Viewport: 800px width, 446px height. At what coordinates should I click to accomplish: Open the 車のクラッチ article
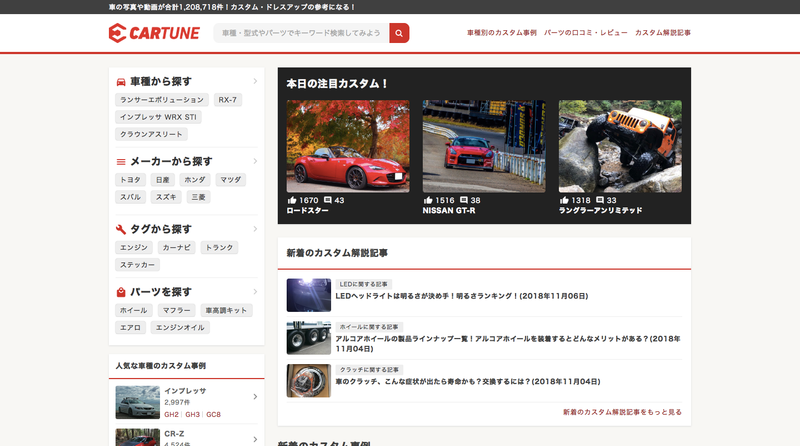(468, 382)
